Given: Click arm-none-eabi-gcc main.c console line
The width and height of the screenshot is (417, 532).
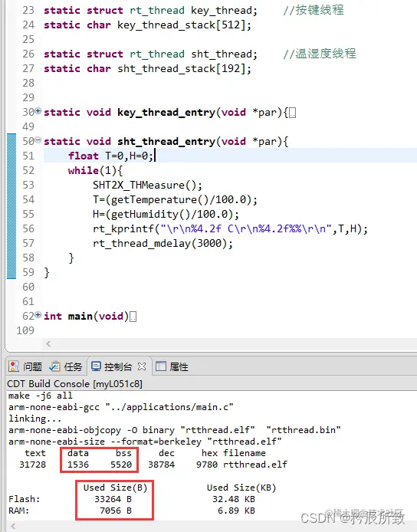Looking at the screenshot, I should click(x=121, y=407).
